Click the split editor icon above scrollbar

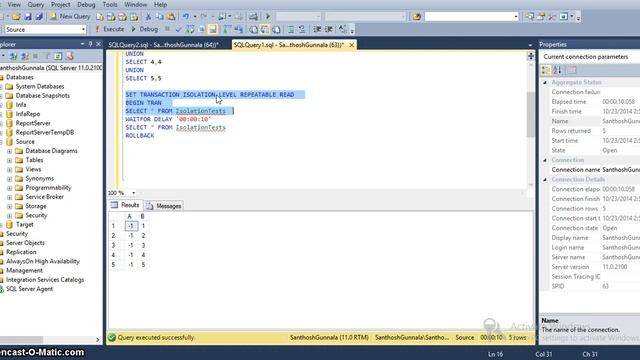point(531,56)
